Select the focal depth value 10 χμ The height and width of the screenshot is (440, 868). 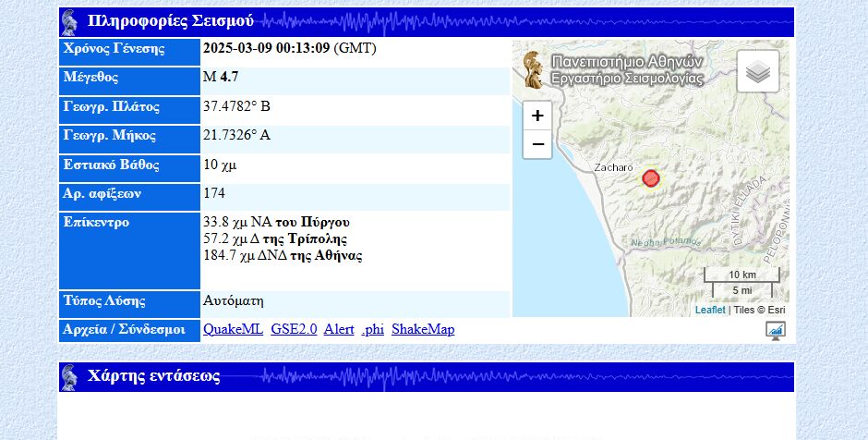pos(219,165)
